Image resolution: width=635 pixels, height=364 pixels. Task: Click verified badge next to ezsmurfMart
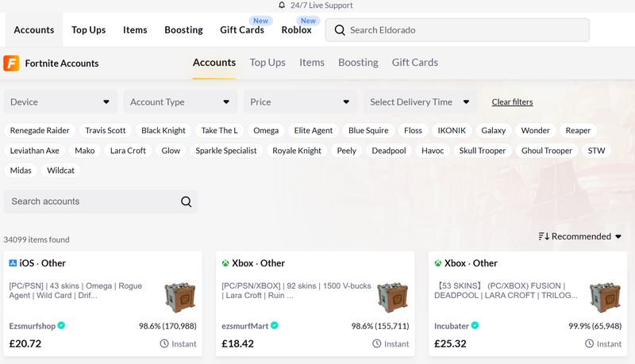[x=274, y=326]
